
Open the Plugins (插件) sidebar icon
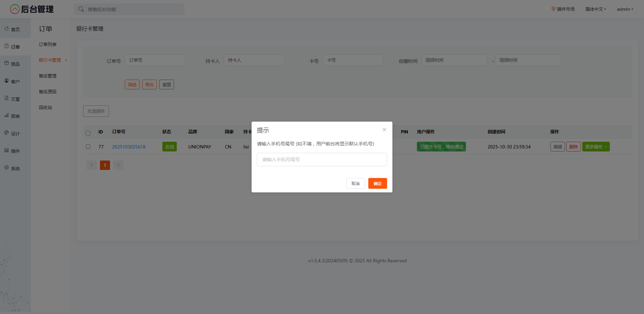7,150
